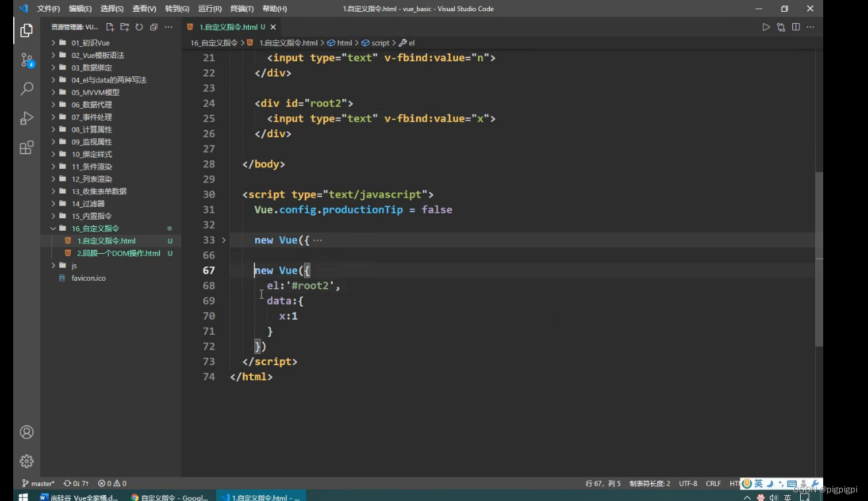The height and width of the screenshot is (501, 868).
Task: Switch to Chrome 自定义指令 taskbar item
Action: 169,498
